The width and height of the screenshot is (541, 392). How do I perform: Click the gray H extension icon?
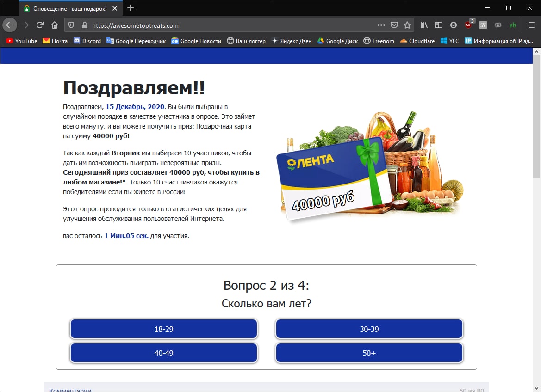[483, 25]
